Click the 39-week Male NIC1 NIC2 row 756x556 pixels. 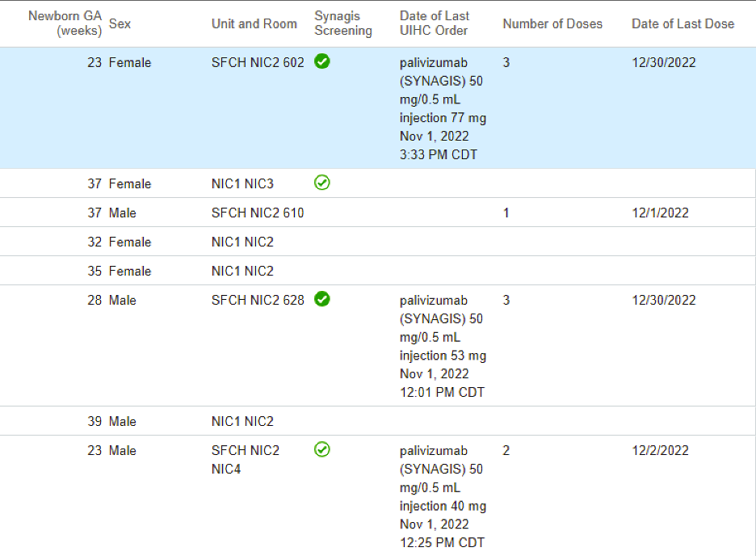coord(242,421)
